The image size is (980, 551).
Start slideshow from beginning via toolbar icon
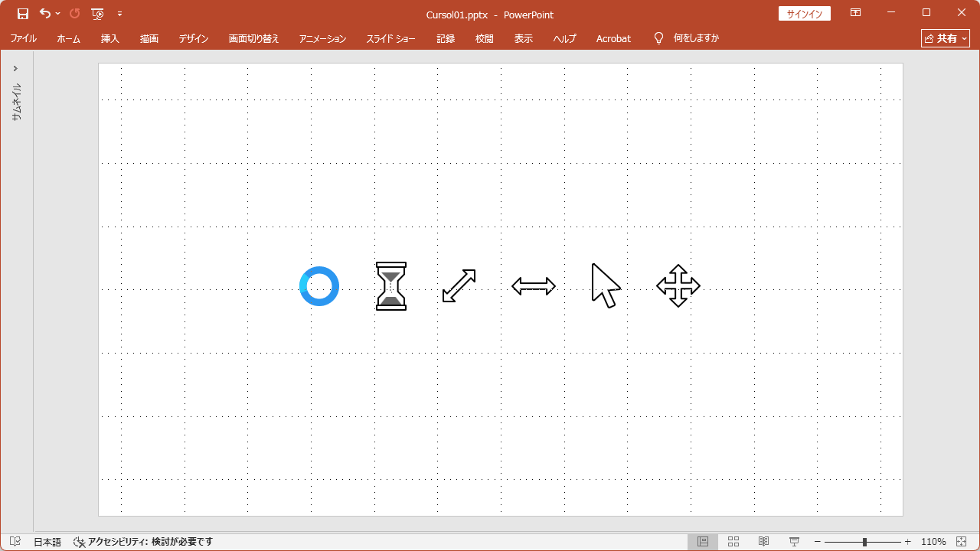click(x=97, y=14)
